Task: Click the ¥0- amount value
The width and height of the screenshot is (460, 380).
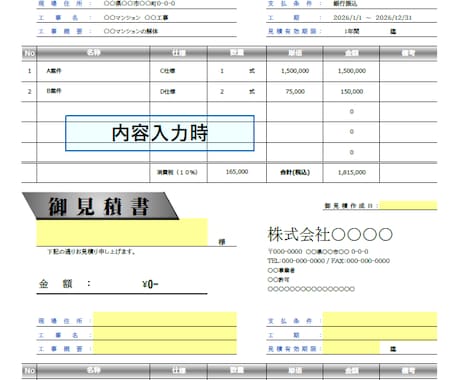Action: click(150, 284)
